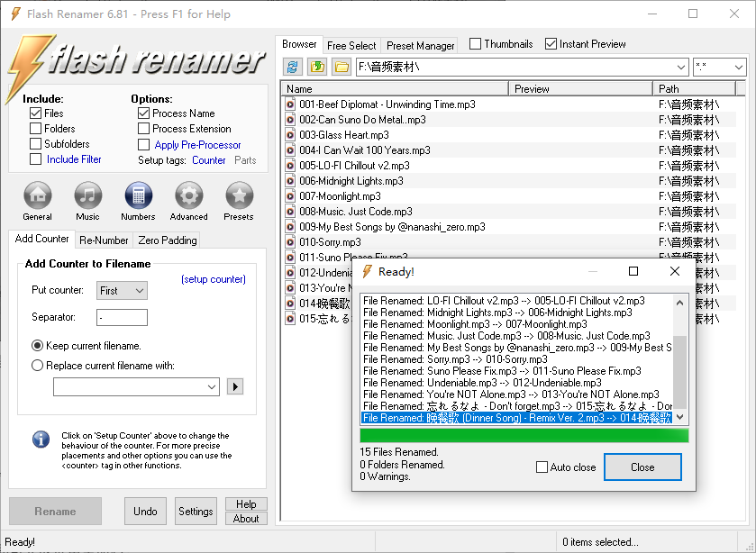Open the folder path dropdown
Image resolution: width=756 pixels, height=553 pixels.
[680, 68]
